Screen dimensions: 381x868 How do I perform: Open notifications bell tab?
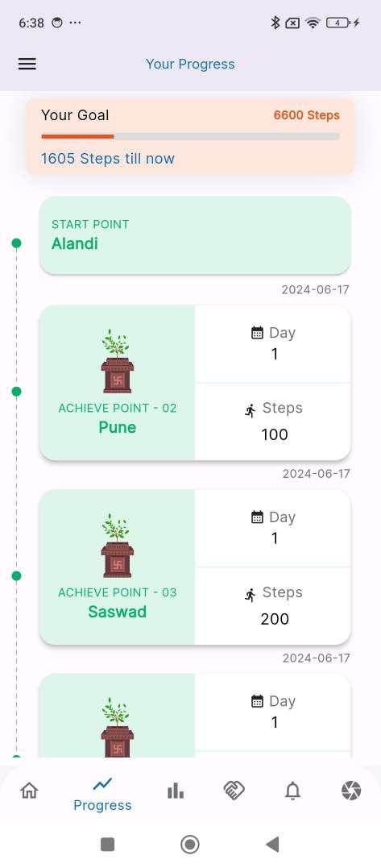point(292,791)
